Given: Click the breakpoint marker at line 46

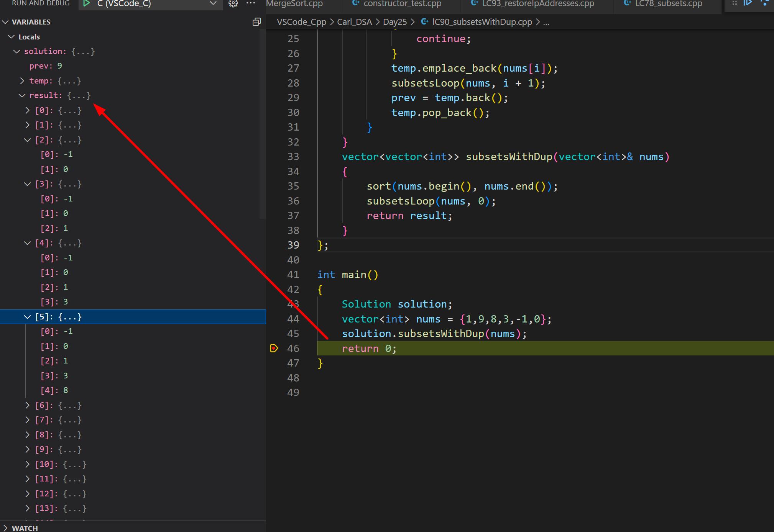Looking at the screenshot, I should (274, 348).
